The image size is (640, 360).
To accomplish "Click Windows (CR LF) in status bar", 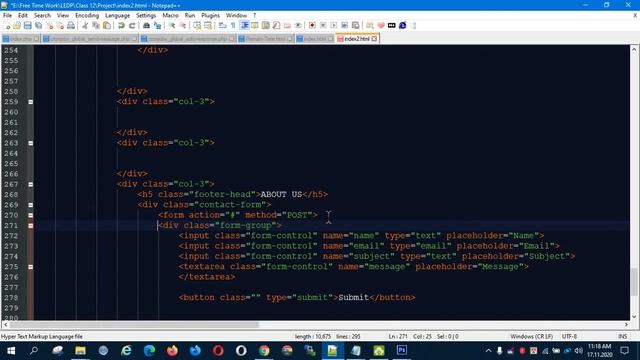I will coord(531,336).
